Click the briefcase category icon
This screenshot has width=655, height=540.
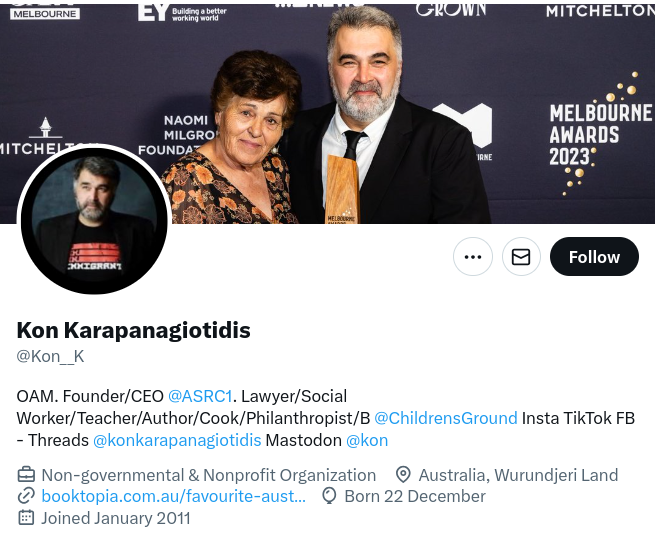tap(25, 475)
